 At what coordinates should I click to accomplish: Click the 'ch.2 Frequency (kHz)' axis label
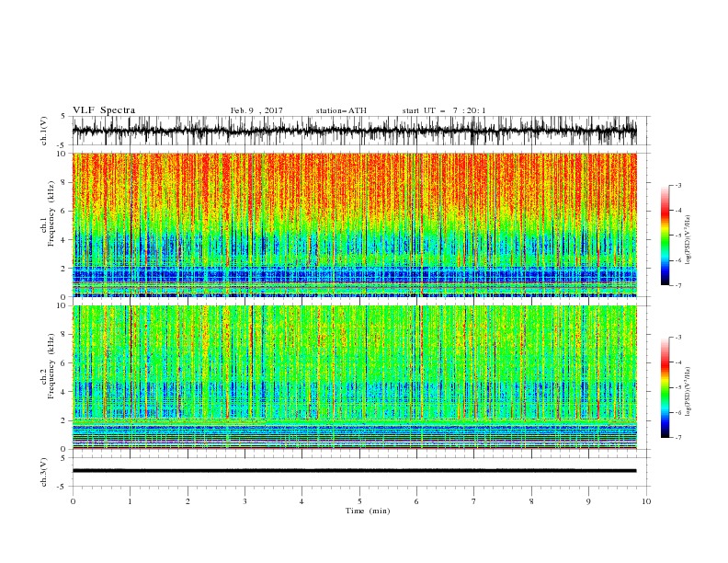(48, 366)
